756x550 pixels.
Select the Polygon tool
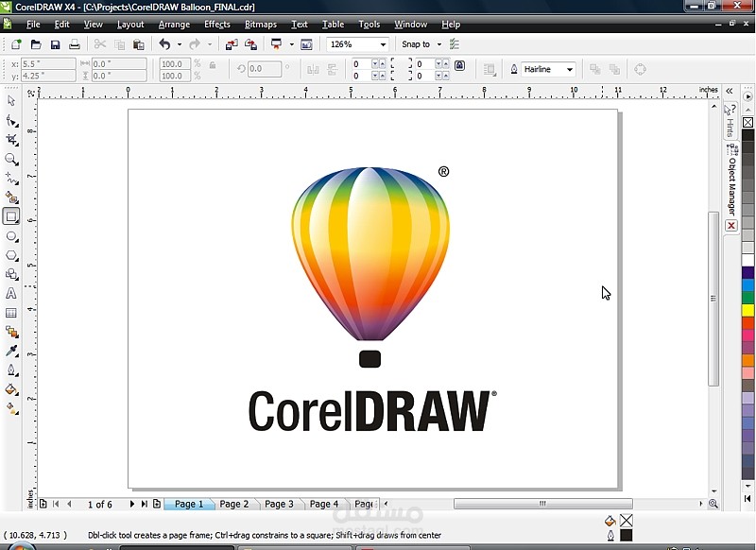click(x=11, y=255)
